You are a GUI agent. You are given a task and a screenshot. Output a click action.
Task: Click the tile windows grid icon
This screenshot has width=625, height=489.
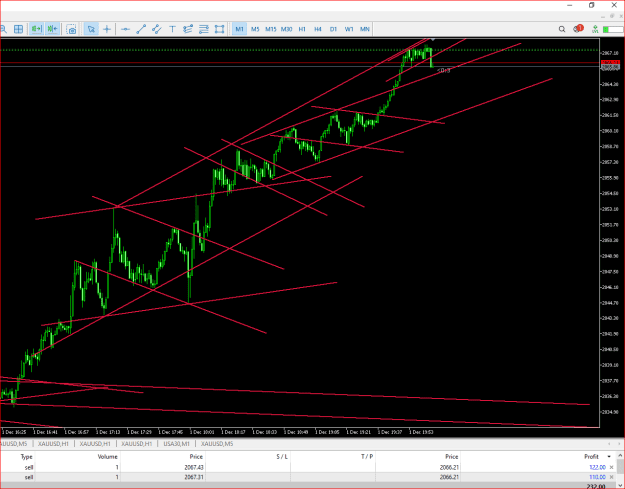[x=18, y=29]
